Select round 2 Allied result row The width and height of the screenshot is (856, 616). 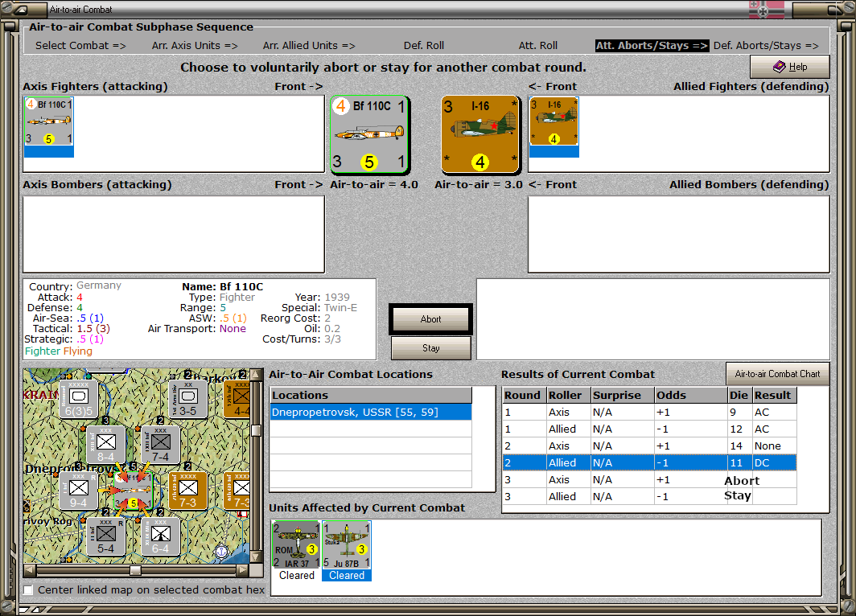click(x=649, y=462)
